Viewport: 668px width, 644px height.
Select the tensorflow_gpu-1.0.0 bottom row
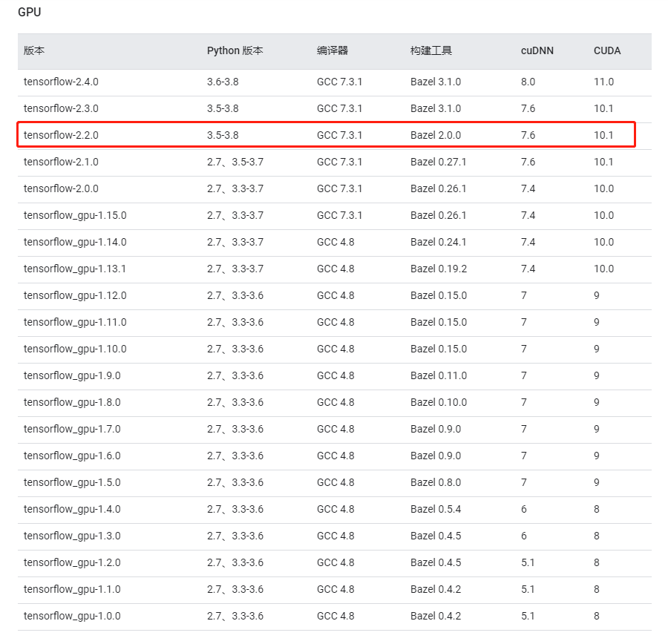click(x=71, y=616)
